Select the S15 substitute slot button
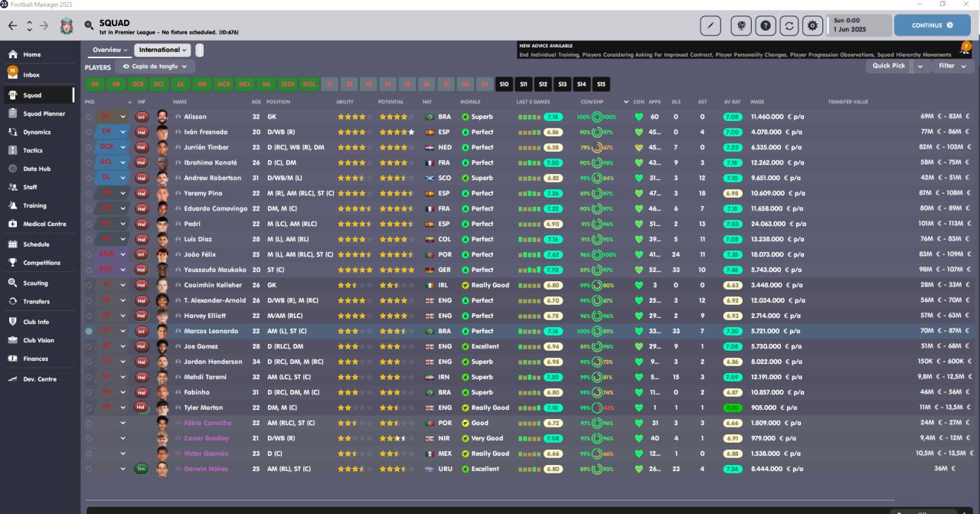980x514 pixels. coord(601,84)
